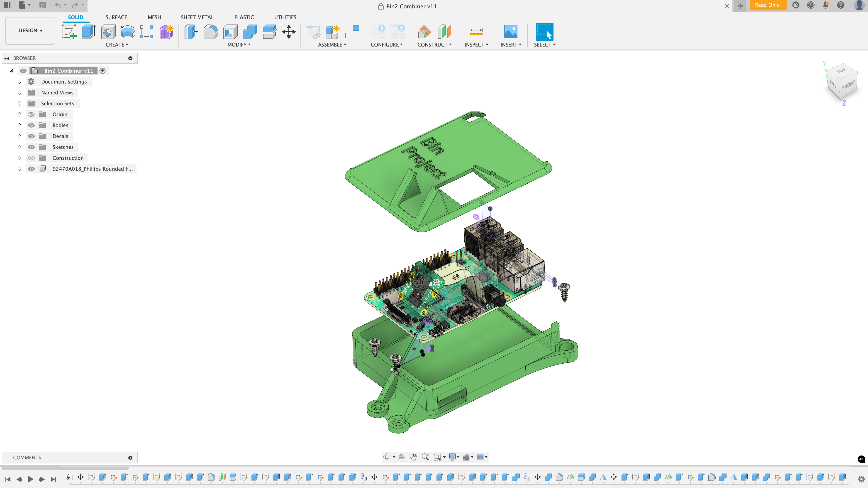Screen dimensions: 868x488
Task: Switch to the SURFACE tab
Action: pyautogui.click(x=116, y=17)
